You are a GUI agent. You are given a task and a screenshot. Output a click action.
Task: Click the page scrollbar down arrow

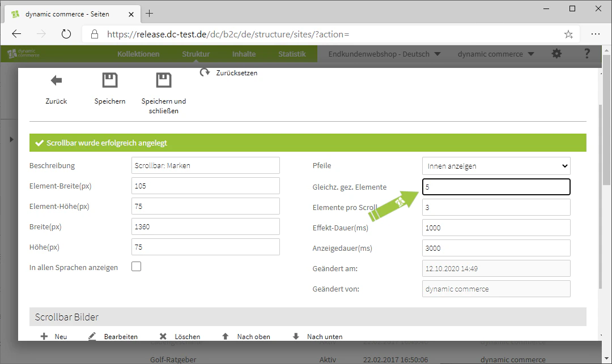606,358
